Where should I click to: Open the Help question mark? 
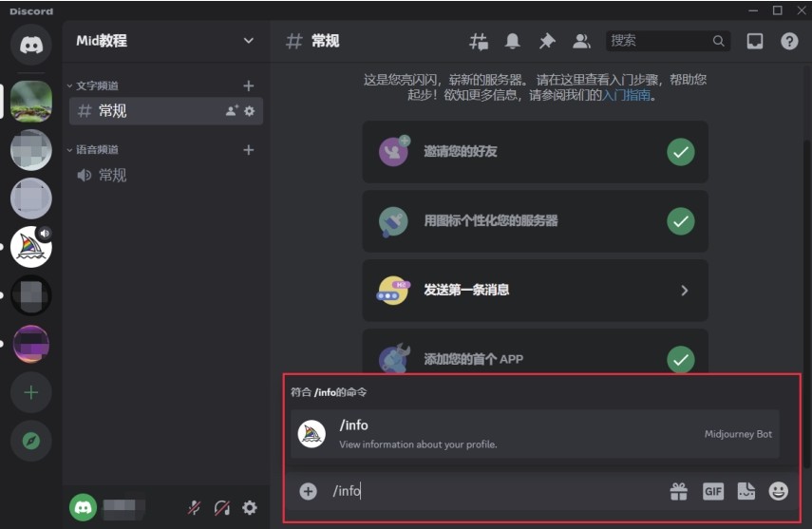coord(789,41)
